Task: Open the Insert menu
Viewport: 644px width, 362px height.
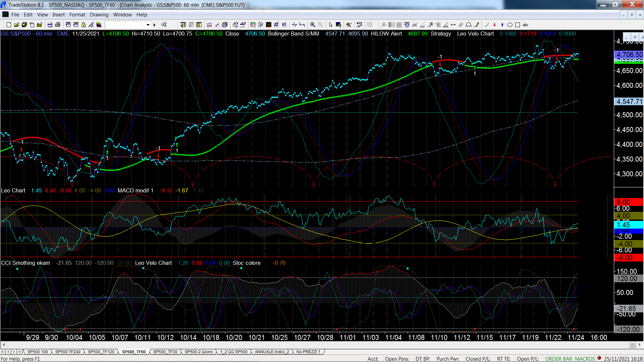Action: pyautogui.click(x=59, y=15)
